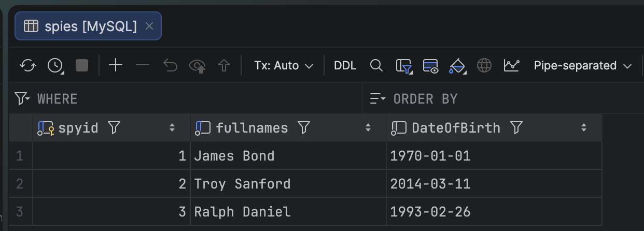Open the Tx: Auto transaction dropdown
The image size is (644, 231).
pyautogui.click(x=284, y=65)
